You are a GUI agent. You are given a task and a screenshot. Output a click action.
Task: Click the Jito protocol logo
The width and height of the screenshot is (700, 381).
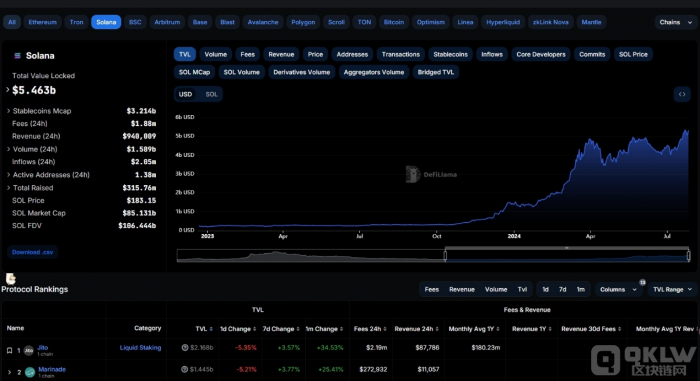(x=29, y=351)
